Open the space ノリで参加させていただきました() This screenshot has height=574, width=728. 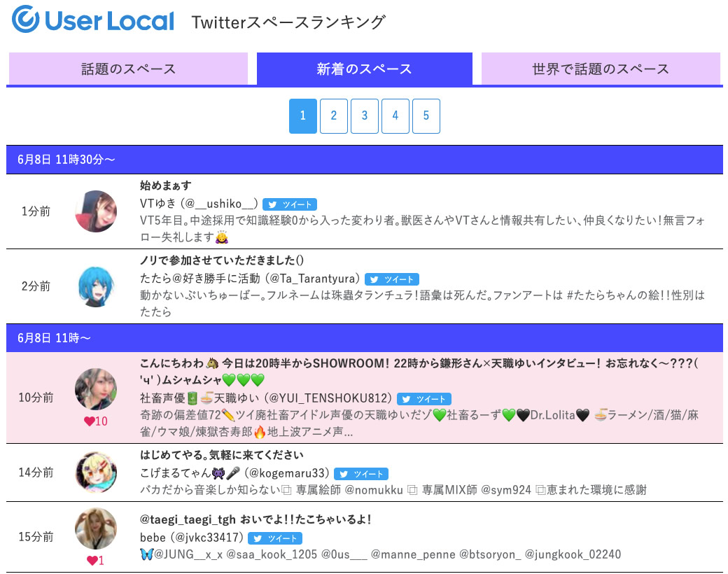coord(222,260)
